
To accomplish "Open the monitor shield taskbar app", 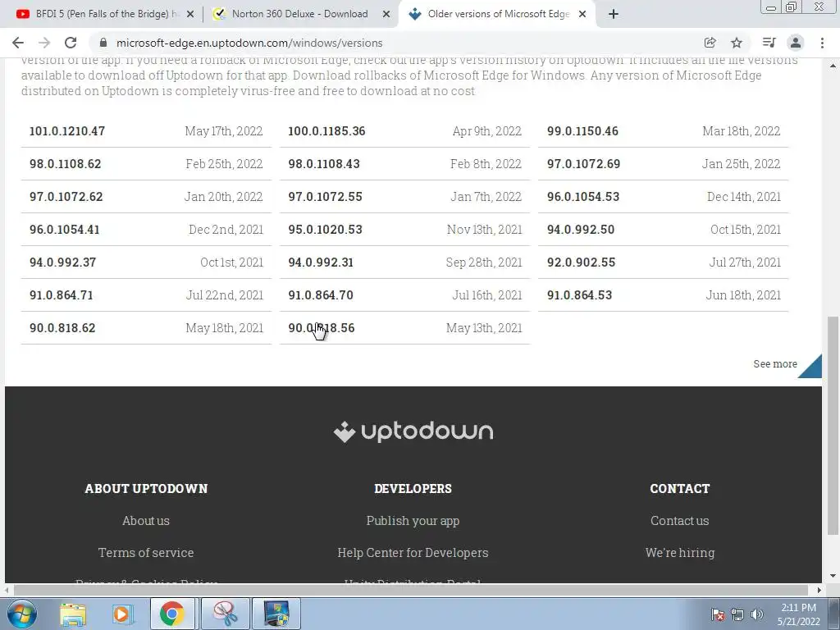I will pos(276,614).
